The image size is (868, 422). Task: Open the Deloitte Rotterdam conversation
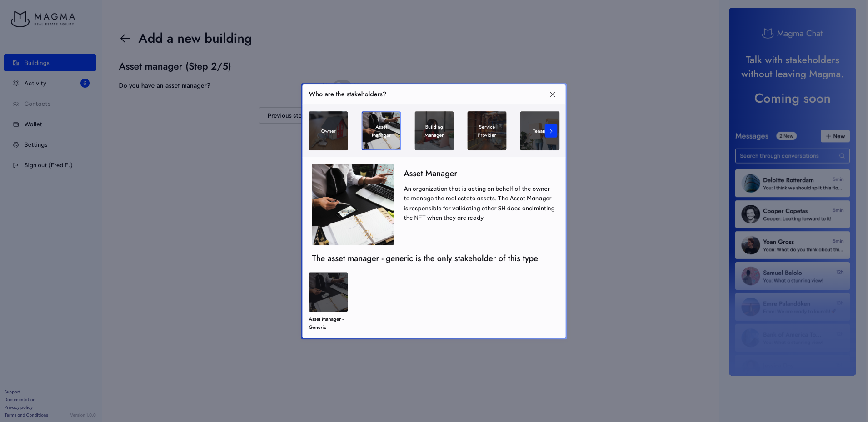(x=792, y=184)
